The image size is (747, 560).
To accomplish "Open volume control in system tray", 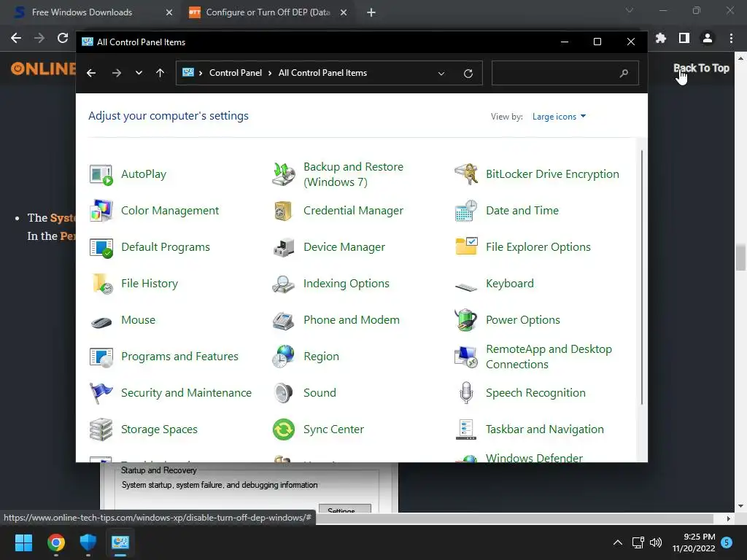I will tap(656, 542).
